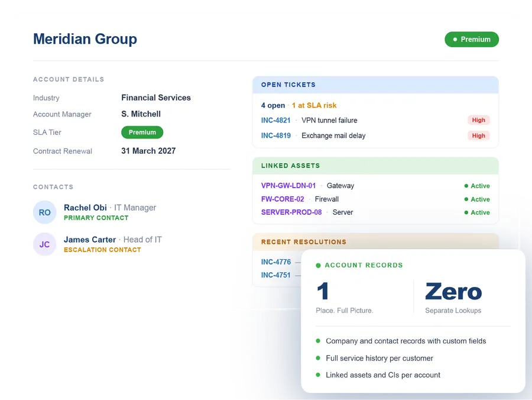This screenshot has height=400, width=532.
Task: Click the 'Place. Full Picture.' caption
Action: coord(344,311)
